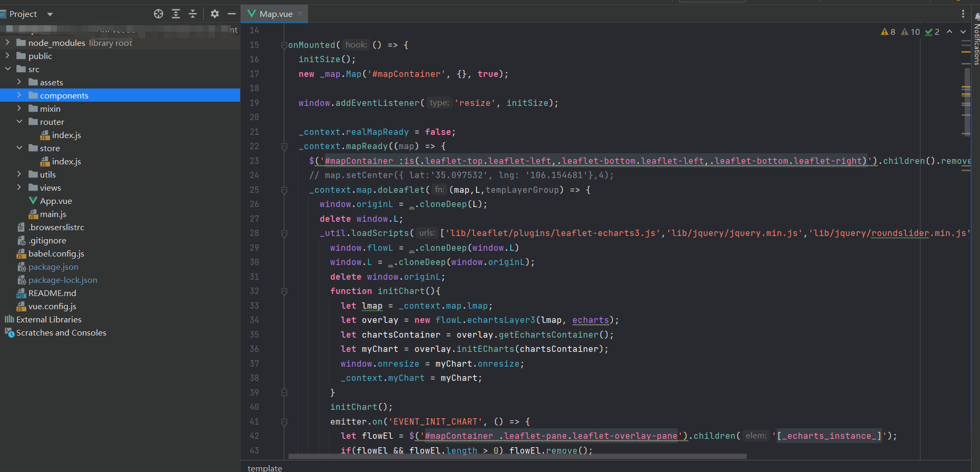Expand the node_modules folder
This screenshot has width=980, height=472.
[7, 43]
